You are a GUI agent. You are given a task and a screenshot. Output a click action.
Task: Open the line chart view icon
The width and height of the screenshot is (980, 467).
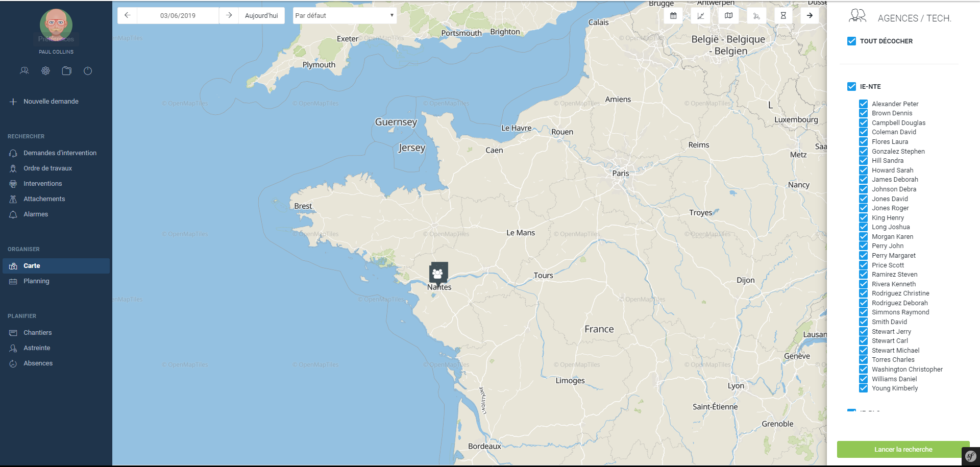701,16
